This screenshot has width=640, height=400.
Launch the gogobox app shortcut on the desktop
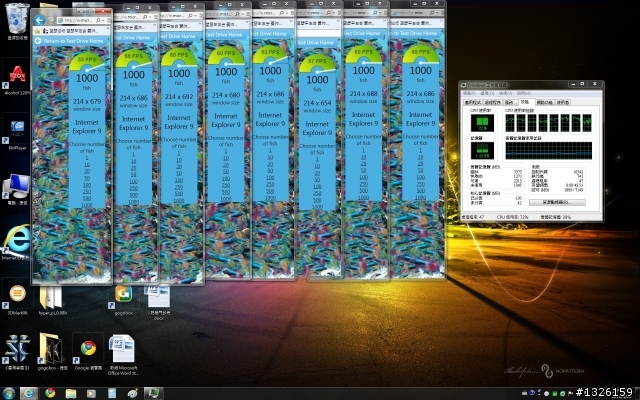coord(123,299)
